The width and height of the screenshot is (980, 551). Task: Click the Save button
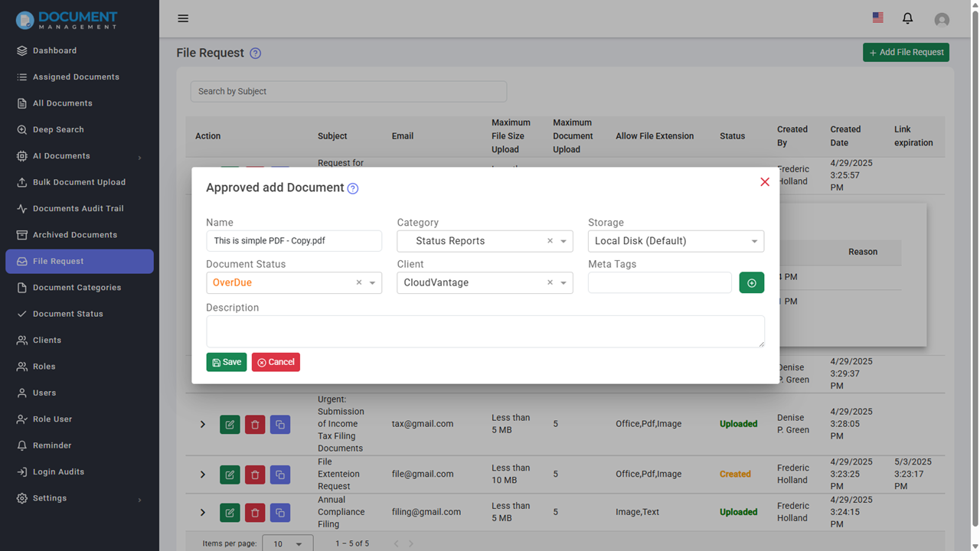point(227,362)
